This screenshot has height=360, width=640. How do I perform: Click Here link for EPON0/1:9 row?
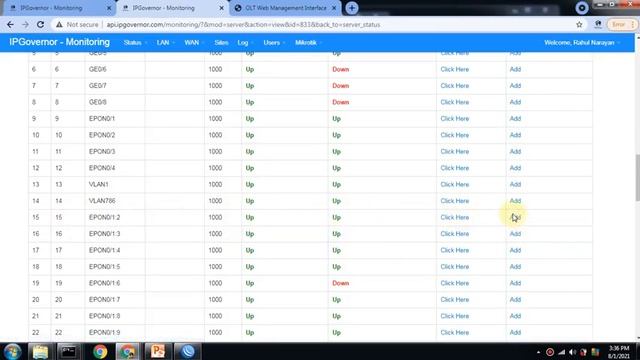pos(454,333)
